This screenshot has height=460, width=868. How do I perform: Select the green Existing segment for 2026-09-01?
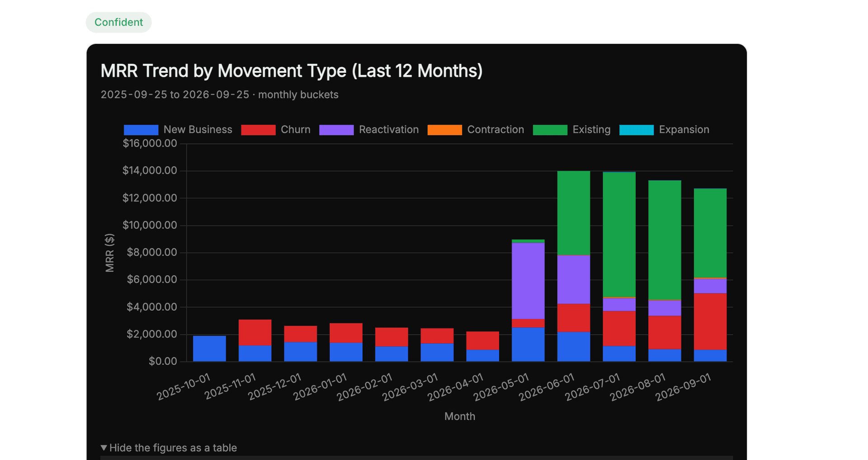coord(710,233)
